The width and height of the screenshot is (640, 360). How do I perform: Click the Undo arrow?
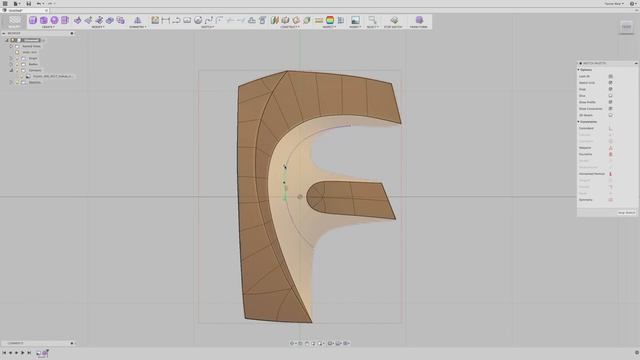point(39,4)
